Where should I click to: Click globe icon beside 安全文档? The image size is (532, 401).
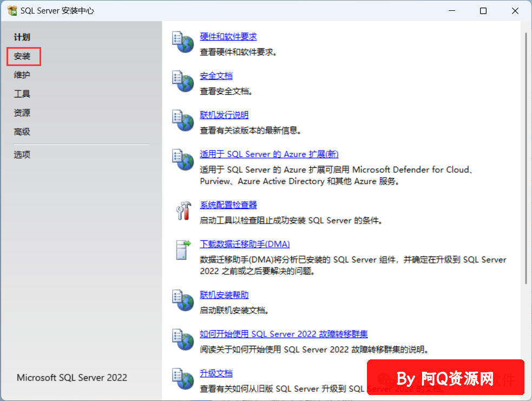point(183,81)
